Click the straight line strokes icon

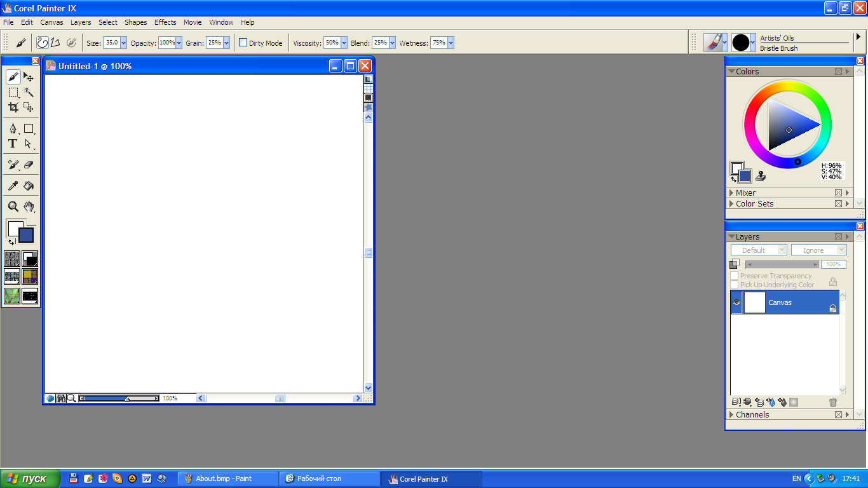[55, 43]
